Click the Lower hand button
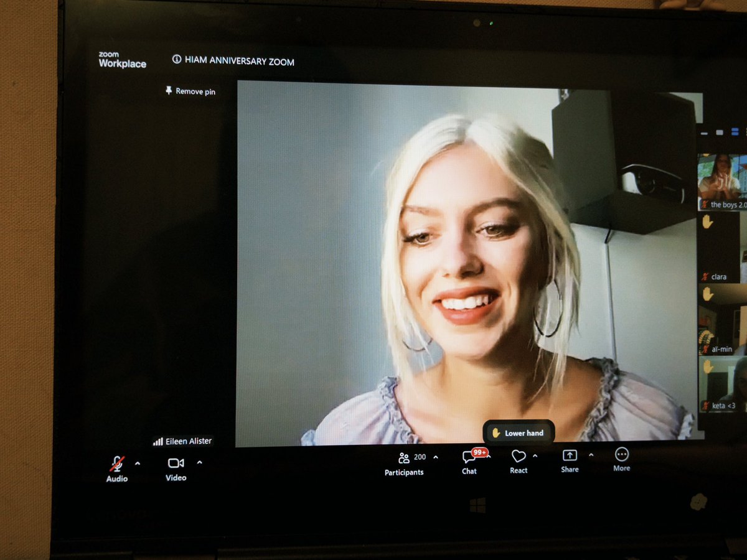Screen dimensions: 747x560 click(x=518, y=433)
